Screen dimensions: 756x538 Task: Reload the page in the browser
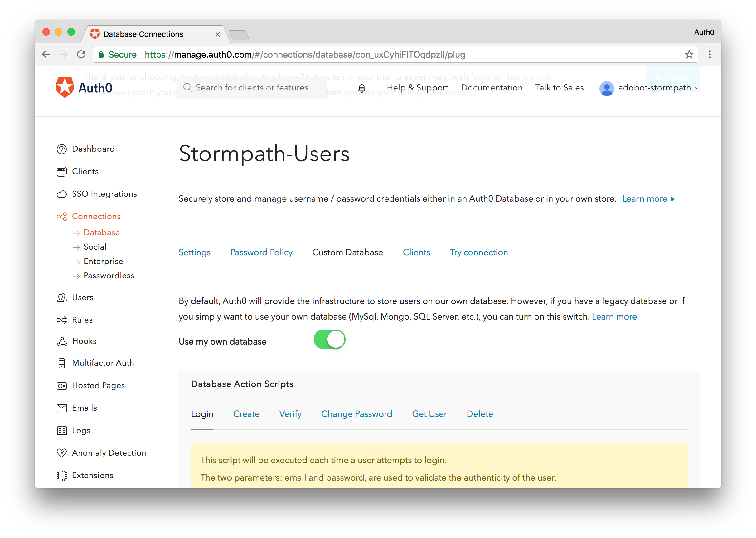tap(81, 54)
